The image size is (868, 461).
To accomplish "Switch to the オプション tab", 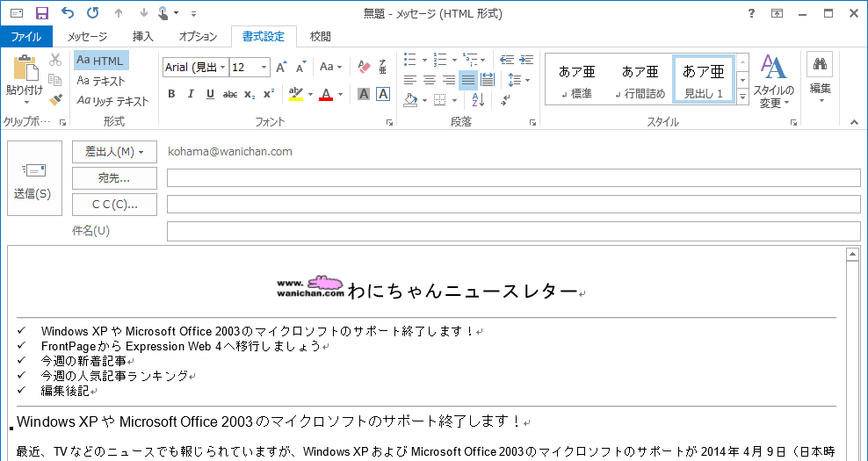I will [x=198, y=37].
